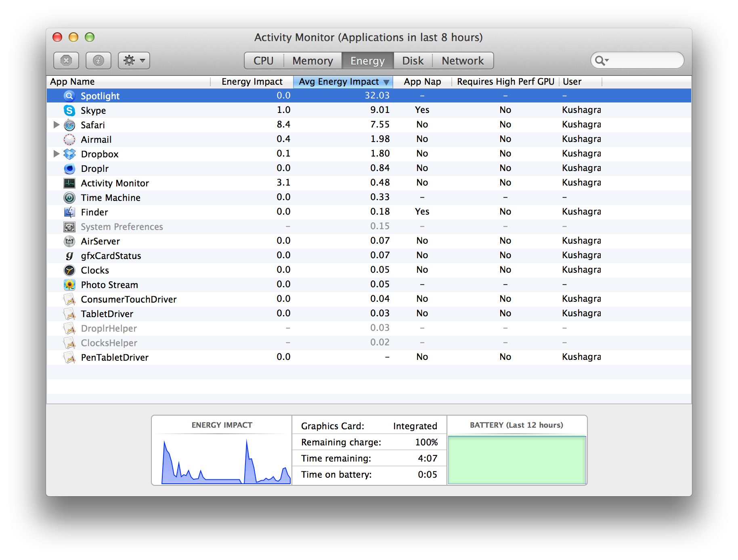This screenshot has height=560, width=738.
Task: Select the Activity Monitor row name
Action: click(115, 183)
